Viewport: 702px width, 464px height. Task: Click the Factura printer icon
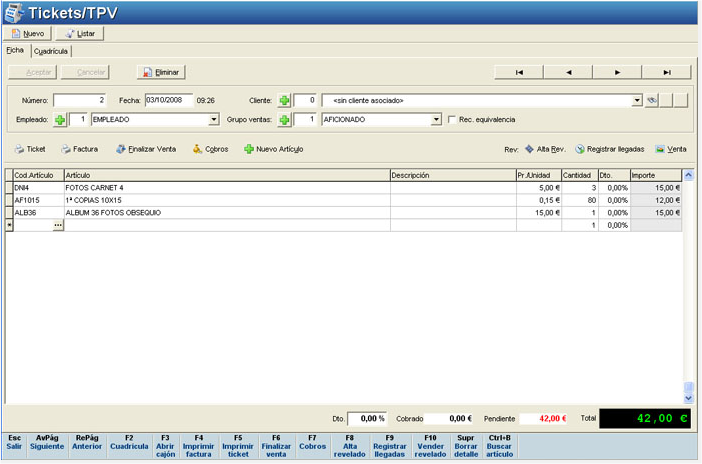tap(66, 149)
